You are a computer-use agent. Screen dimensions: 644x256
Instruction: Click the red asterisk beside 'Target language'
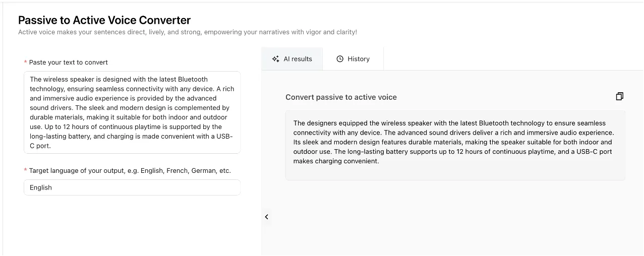pos(26,171)
